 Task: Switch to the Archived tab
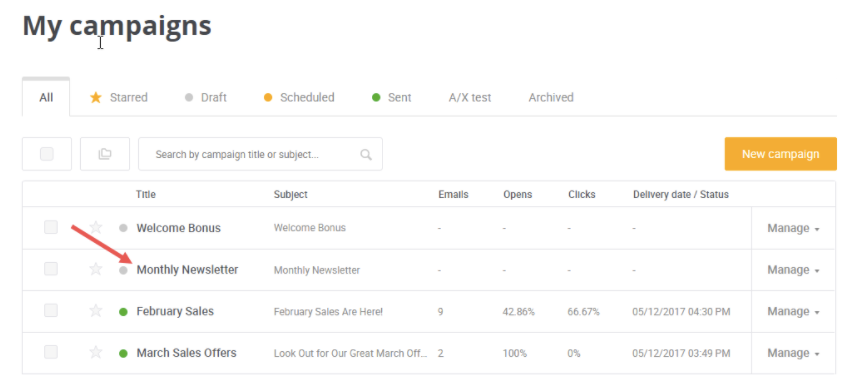click(551, 97)
